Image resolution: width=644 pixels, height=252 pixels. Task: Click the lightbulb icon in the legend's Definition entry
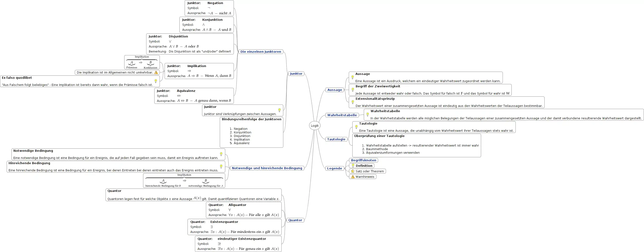point(353,166)
